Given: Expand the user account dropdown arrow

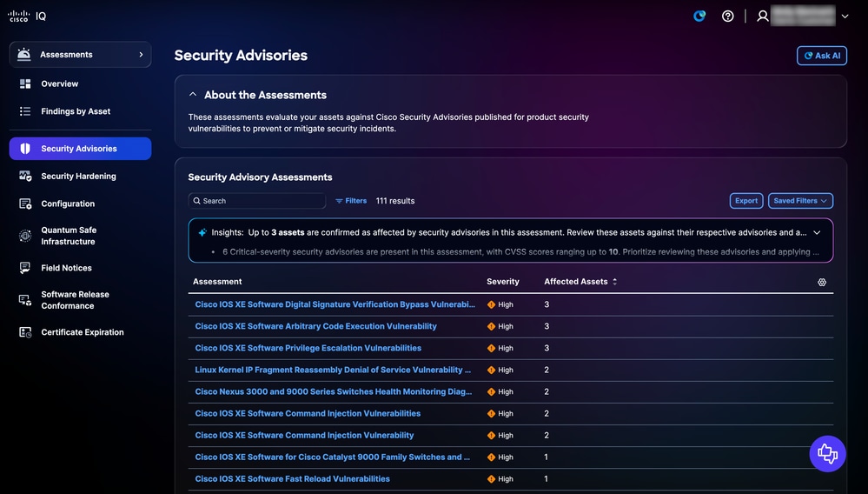Looking at the screenshot, I should [845, 16].
